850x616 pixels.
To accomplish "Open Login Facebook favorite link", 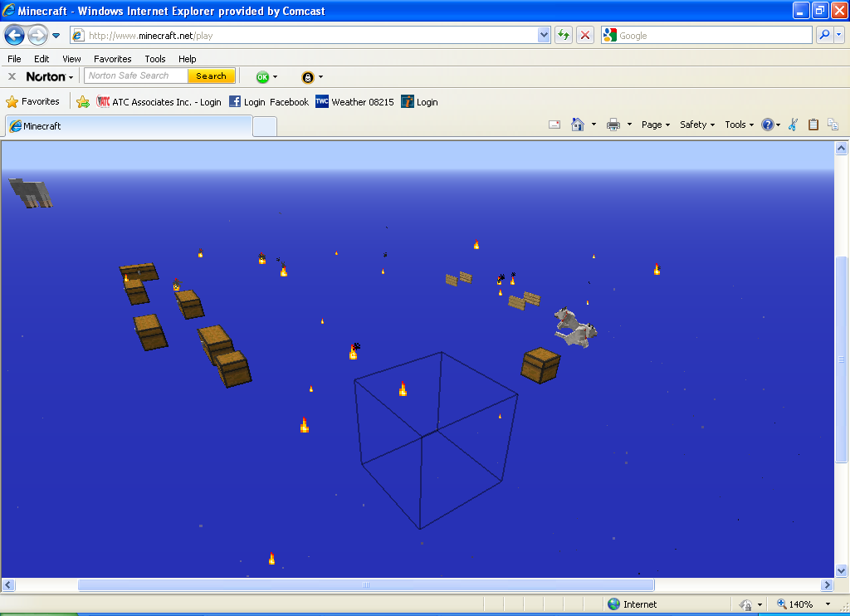I will pos(269,102).
